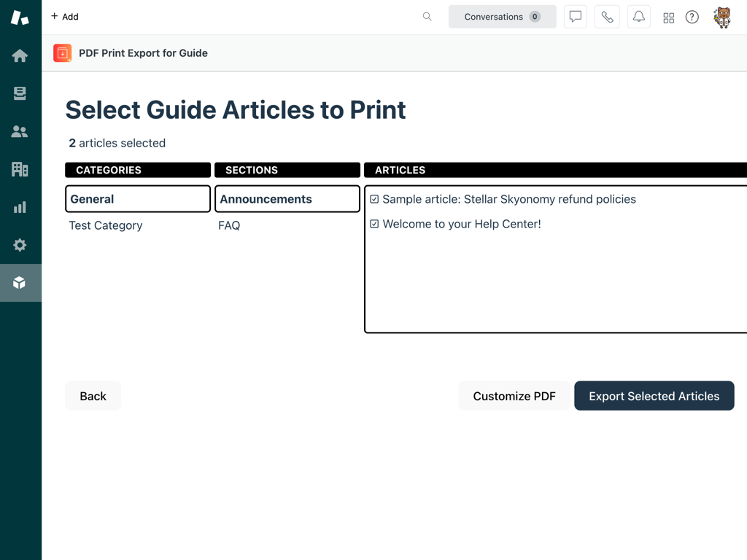Screen dimensions: 747x560
Task: Click the phone talk icon
Action: point(607,17)
